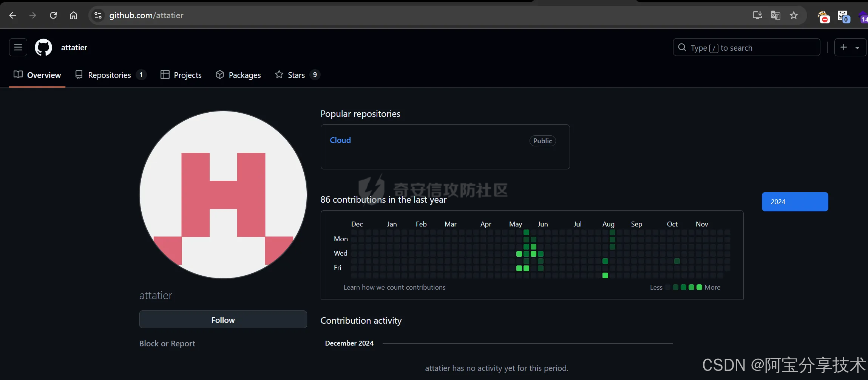Click the Repositories count badge 1
868x380 pixels.
[141, 75]
